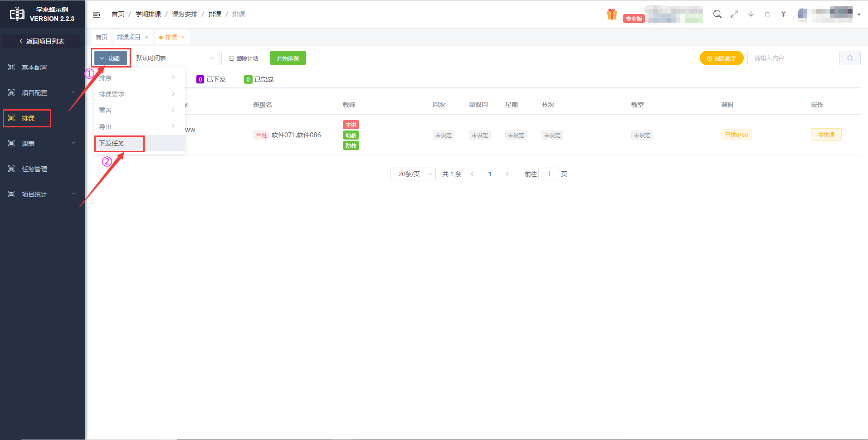This screenshot has width=868, height=440.
Task: Click search button beside the input field
Action: 850,58
